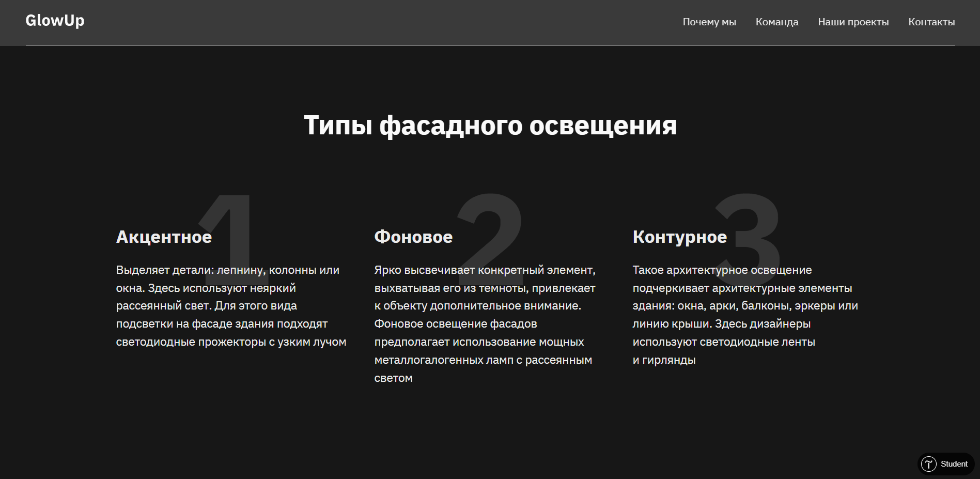Screen dimensions: 980x479
Task: Click the Tilda icon in the Student badge
Action: coord(929,464)
